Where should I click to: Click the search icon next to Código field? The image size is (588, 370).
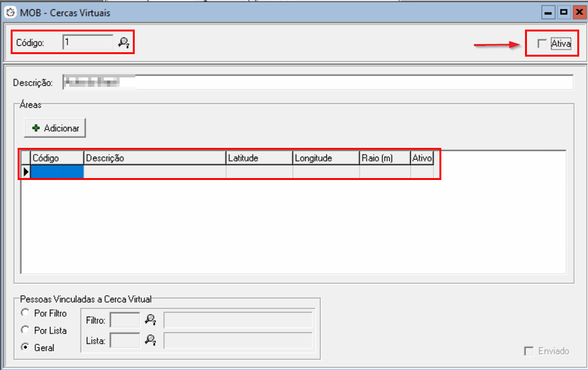click(x=123, y=43)
